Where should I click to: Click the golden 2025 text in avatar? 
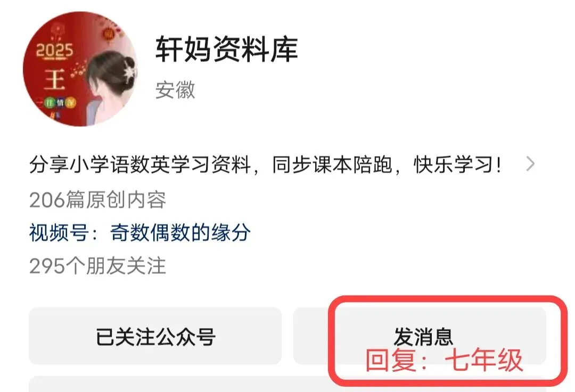[54, 50]
